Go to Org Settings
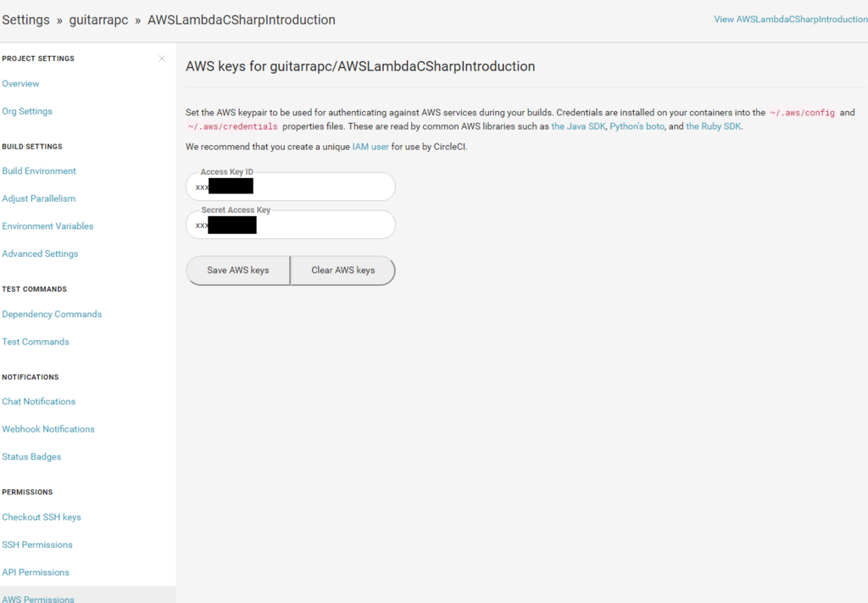868x603 pixels. pos(27,111)
